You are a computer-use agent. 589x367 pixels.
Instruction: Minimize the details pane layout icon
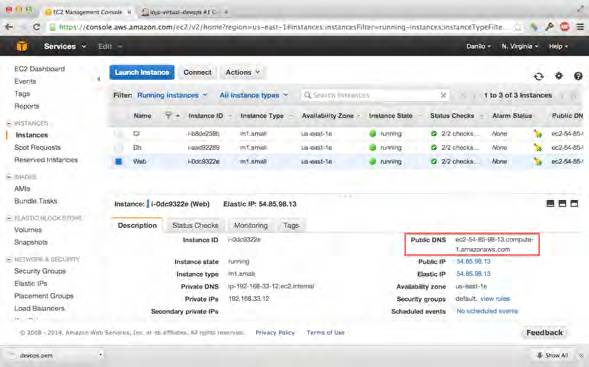click(x=550, y=204)
